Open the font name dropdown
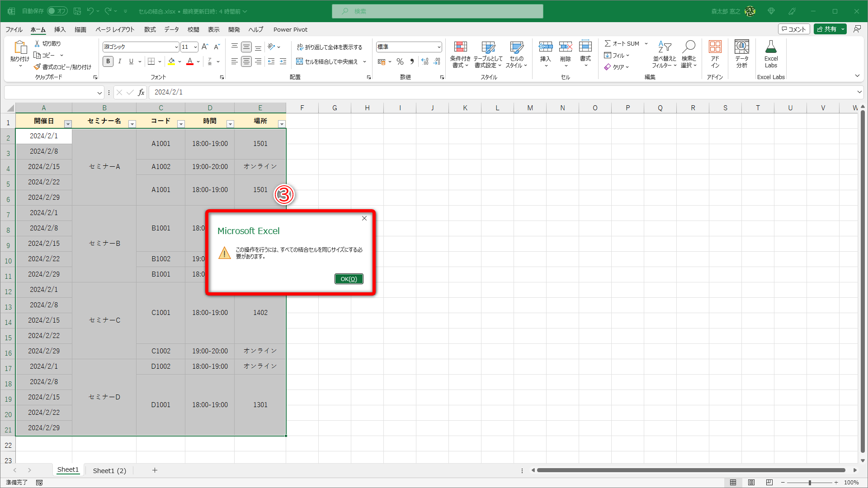 [x=176, y=47]
